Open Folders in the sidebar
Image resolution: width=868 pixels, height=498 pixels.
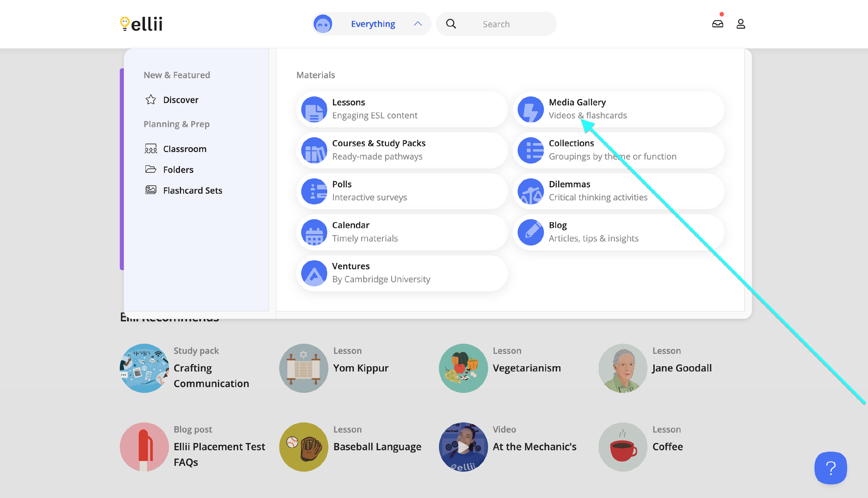point(178,170)
